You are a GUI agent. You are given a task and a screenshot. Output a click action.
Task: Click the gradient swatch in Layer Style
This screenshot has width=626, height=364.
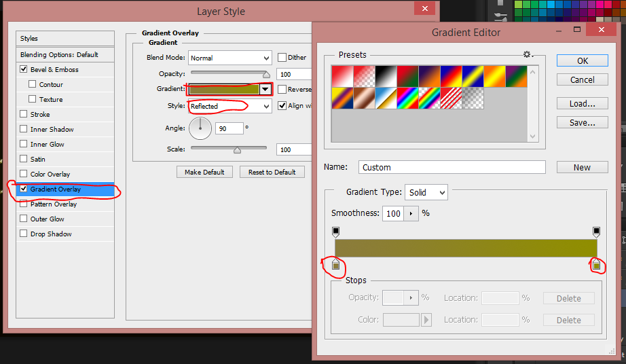(x=224, y=90)
